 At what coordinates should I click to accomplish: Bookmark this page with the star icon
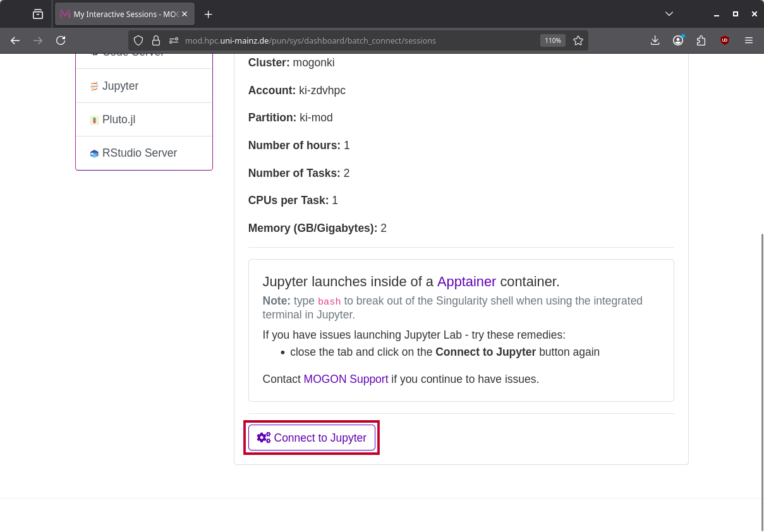pos(578,40)
